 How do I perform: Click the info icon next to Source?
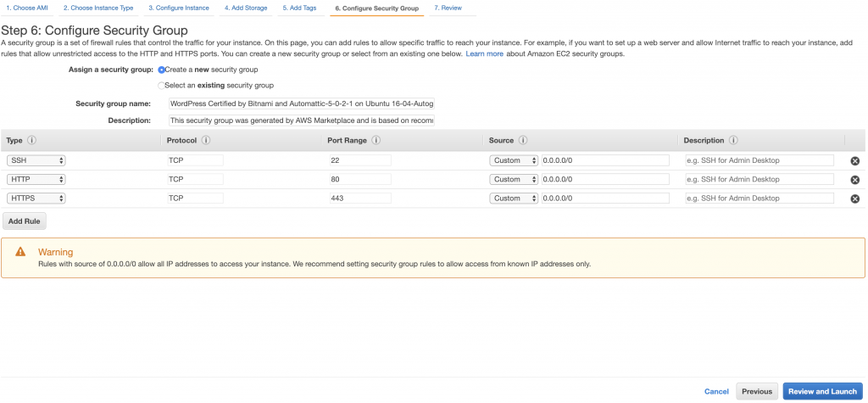point(523,140)
